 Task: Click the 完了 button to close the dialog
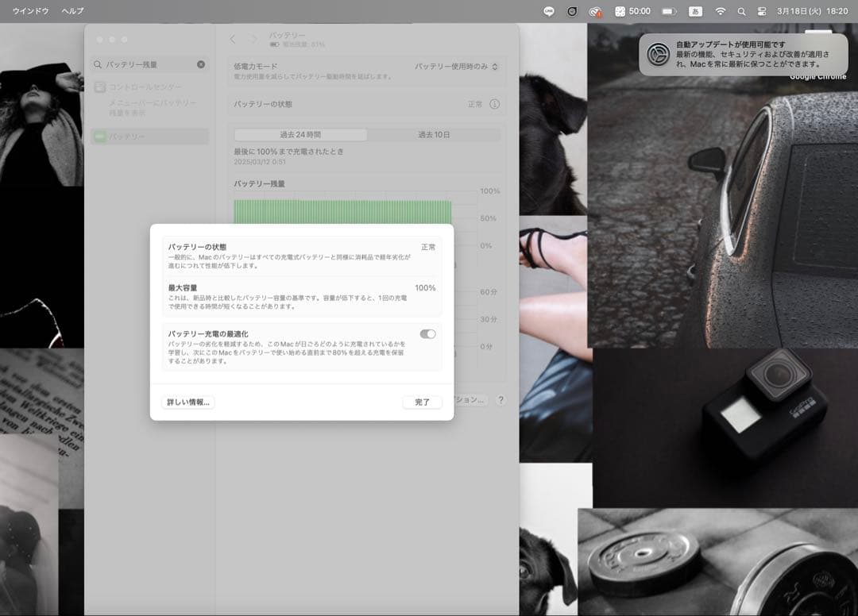point(422,402)
